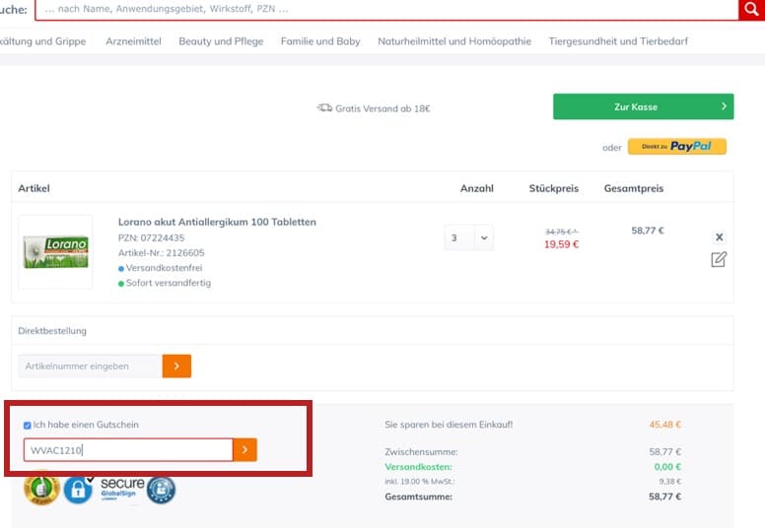Click the Sofort versandfertig status text

[169, 283]
